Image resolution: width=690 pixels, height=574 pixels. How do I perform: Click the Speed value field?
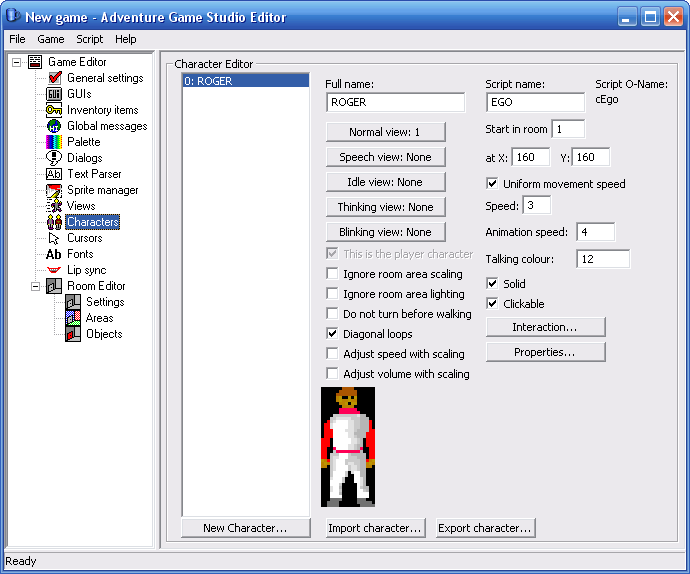pyautogui.click(x=537, y=205)
